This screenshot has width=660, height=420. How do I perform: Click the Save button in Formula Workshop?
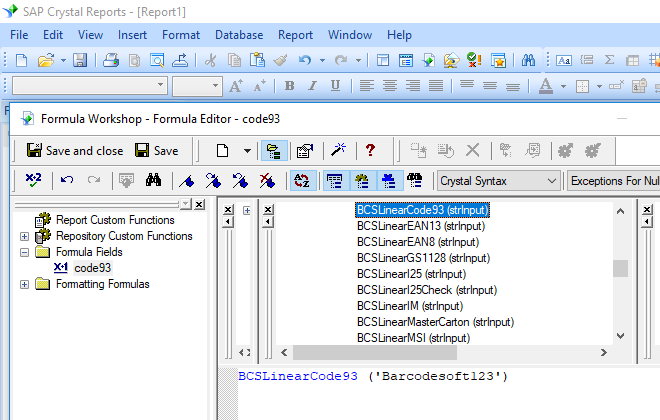pos(157,150)
